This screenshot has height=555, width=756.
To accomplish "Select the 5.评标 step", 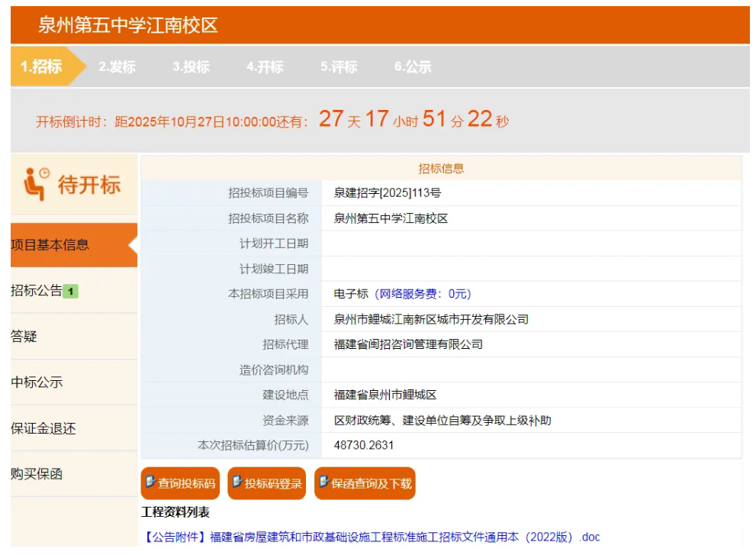I will point(339,67).
